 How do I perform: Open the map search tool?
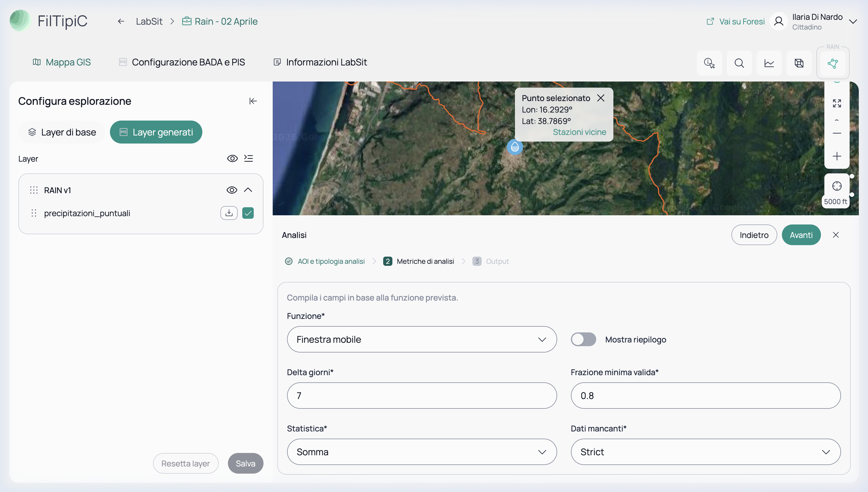coord(739,63)
